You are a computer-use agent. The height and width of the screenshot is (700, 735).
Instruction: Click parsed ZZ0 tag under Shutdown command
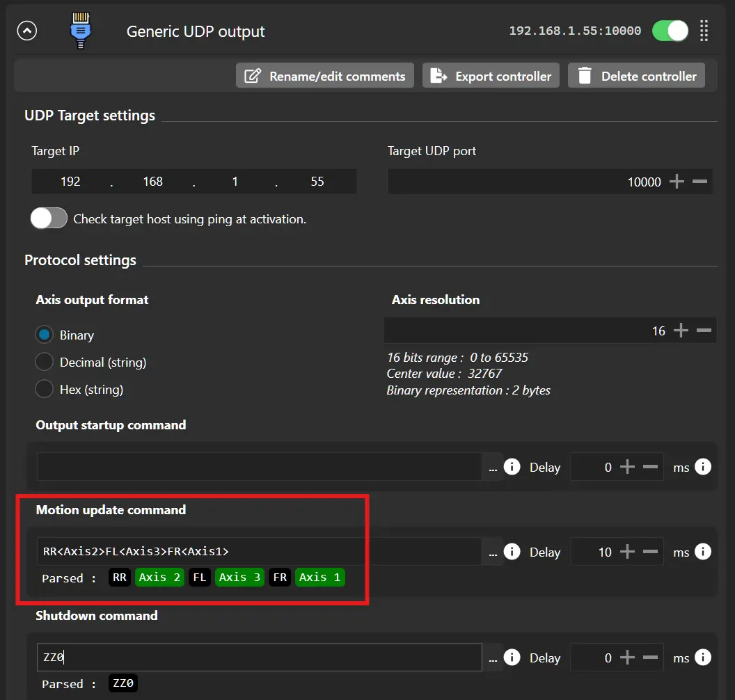pos(122,683)
